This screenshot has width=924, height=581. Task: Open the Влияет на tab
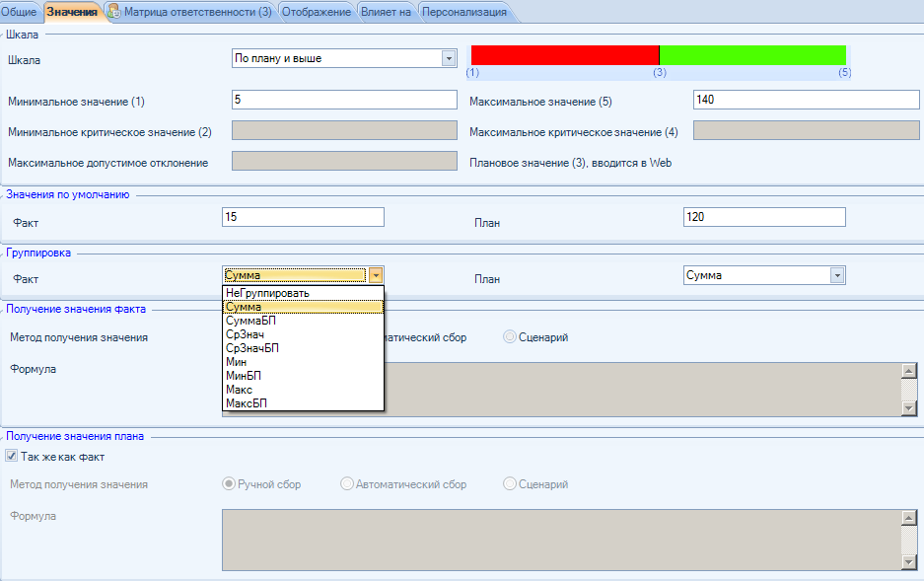(x=385, y=12)
